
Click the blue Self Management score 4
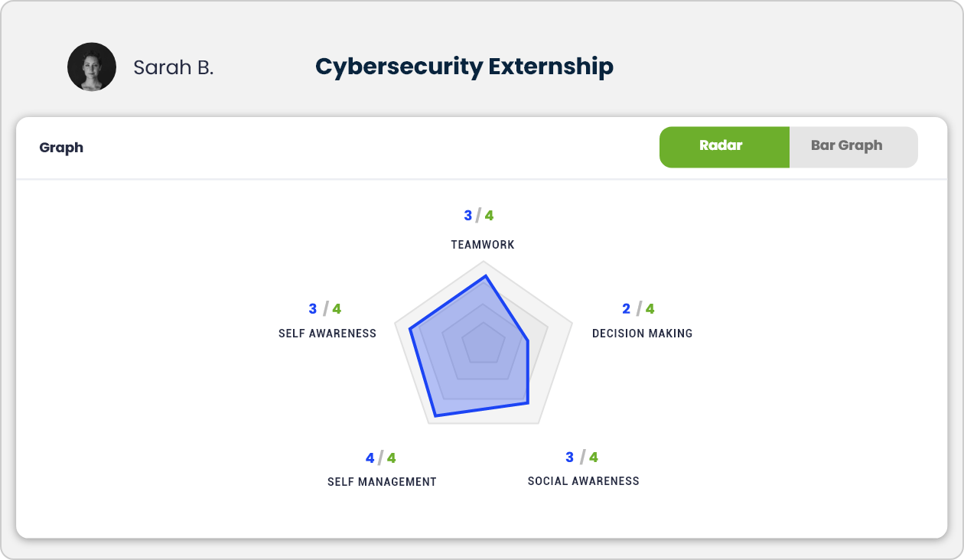pos(370,458)
